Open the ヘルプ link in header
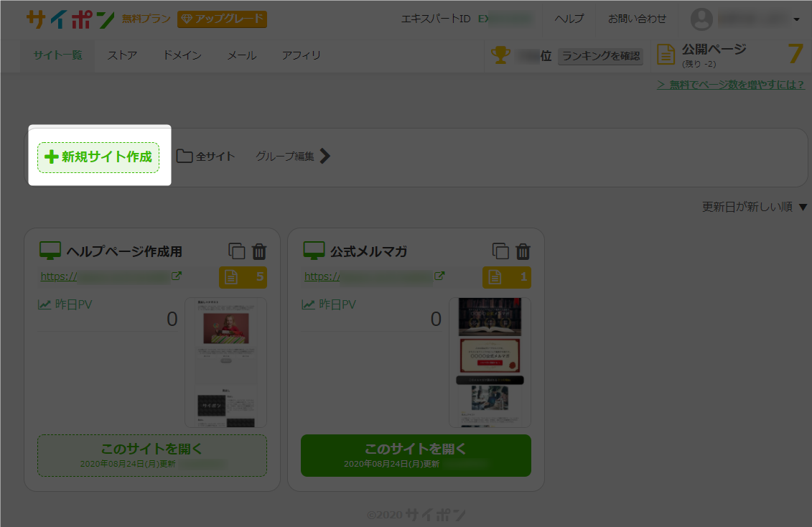812x527 pixels. [569, 19]
